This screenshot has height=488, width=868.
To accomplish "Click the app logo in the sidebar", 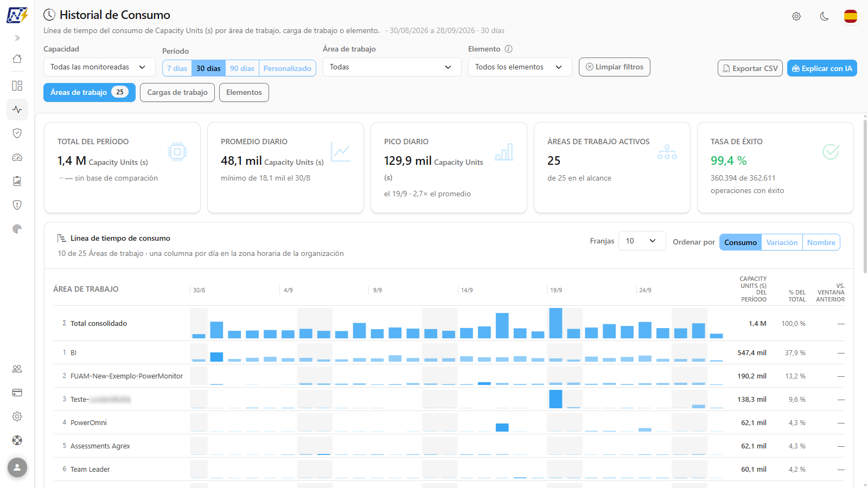I will click(17, 15).
